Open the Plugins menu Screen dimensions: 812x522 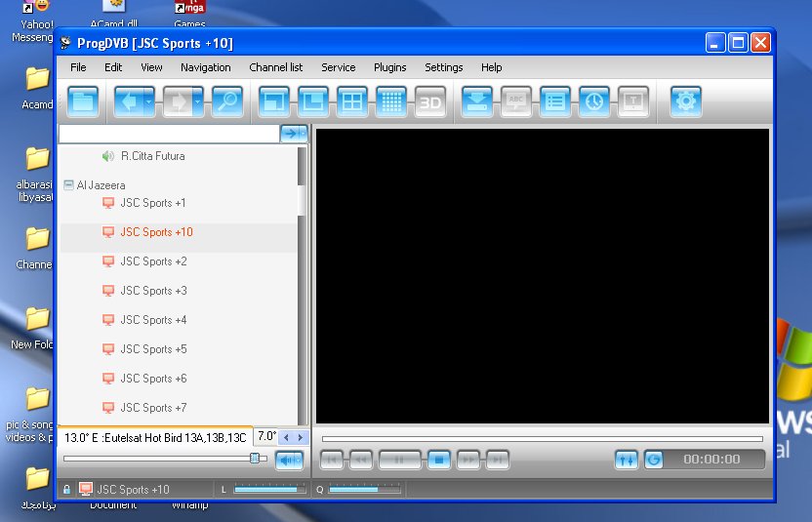390,67
